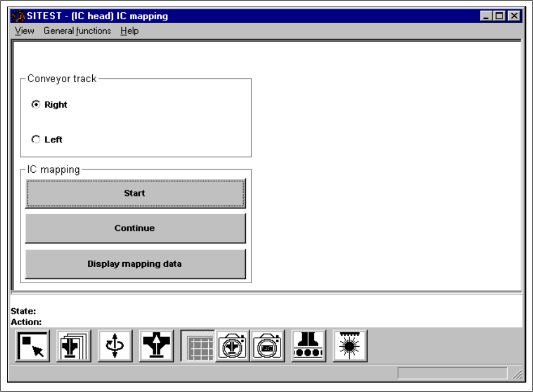The height and width of the screenshot is (392, 533).
Task: Open the General functions menu
Action: coord(77,31)
